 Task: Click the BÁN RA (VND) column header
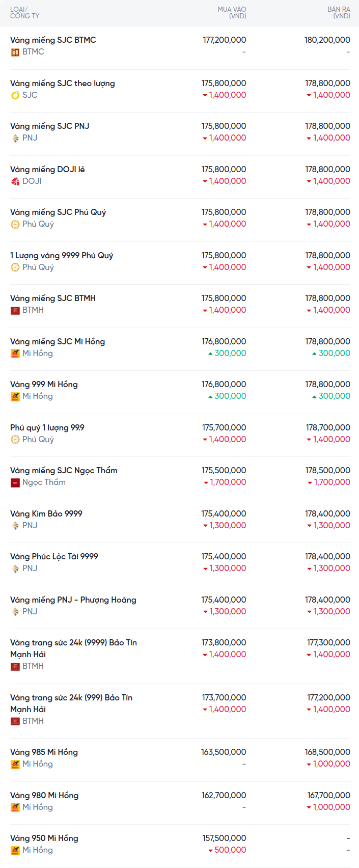[x=339, y=13]
